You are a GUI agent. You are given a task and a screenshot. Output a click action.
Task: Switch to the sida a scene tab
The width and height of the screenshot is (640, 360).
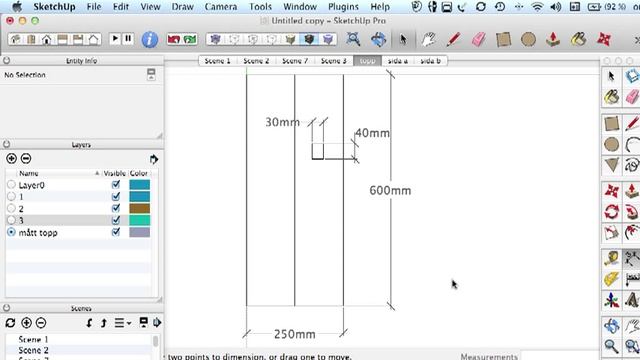(x=398, y=61)
